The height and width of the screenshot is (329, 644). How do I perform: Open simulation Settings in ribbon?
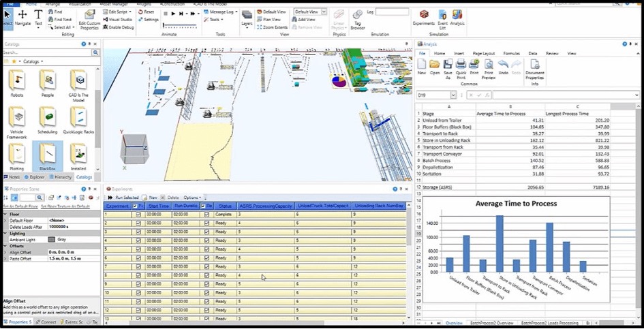tap(149, 19)
